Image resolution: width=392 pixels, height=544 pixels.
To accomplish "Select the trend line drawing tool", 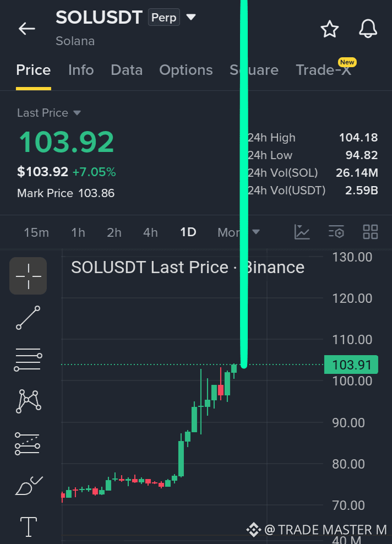I will point(28,318).
